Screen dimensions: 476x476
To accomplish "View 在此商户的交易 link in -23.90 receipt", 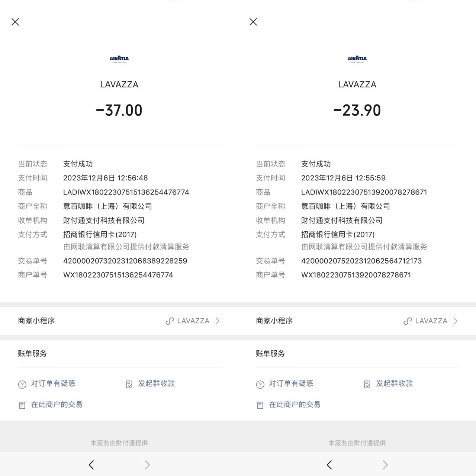I will 295,405.
